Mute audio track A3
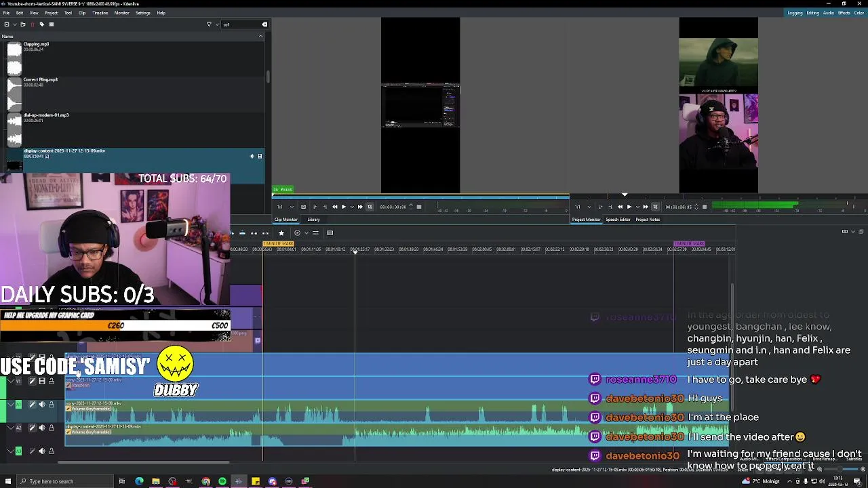 coord(42,451)
